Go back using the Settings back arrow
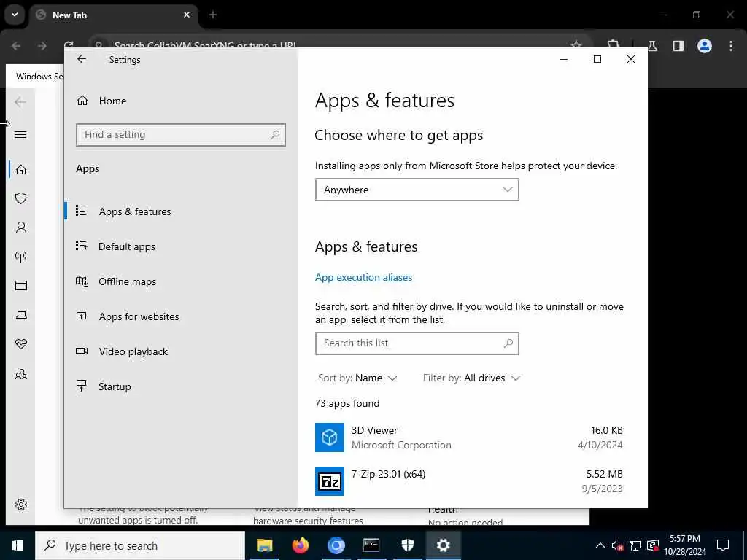This screenshot has height=560, width=747. [82, 59]
